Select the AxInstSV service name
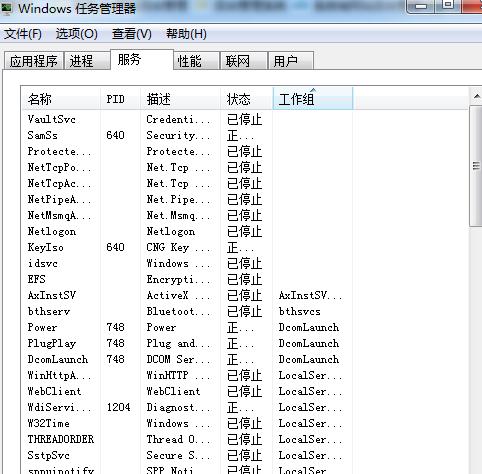 [52, 295]
